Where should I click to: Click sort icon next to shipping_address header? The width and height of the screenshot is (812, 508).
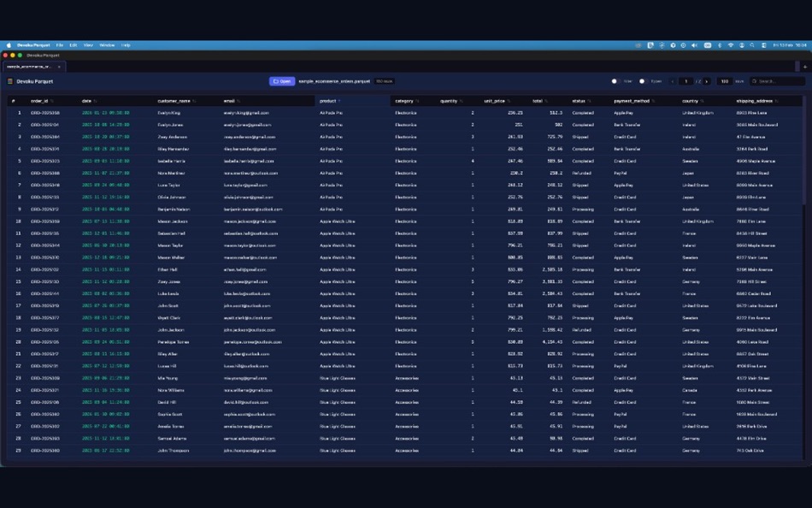point(777,101)
